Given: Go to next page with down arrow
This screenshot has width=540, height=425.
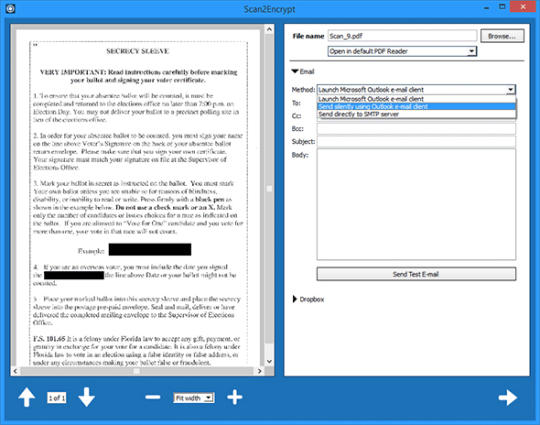Looking at the screenshot, I should point(86,397).
